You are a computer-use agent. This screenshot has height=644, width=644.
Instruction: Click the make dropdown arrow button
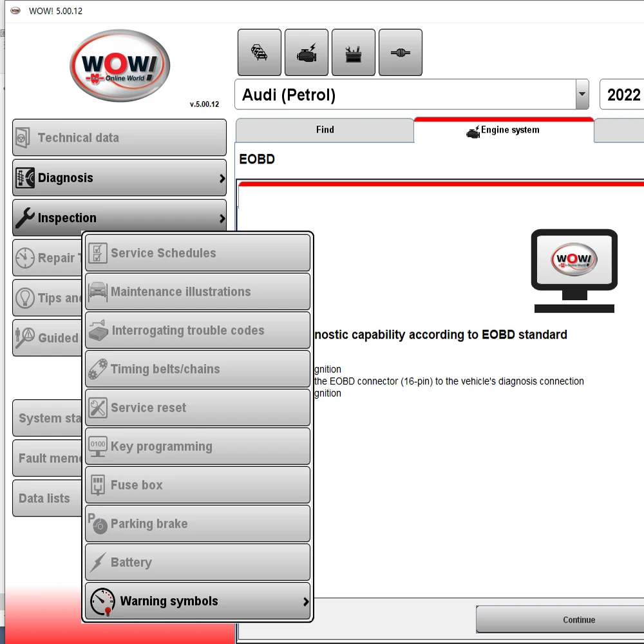582,95
